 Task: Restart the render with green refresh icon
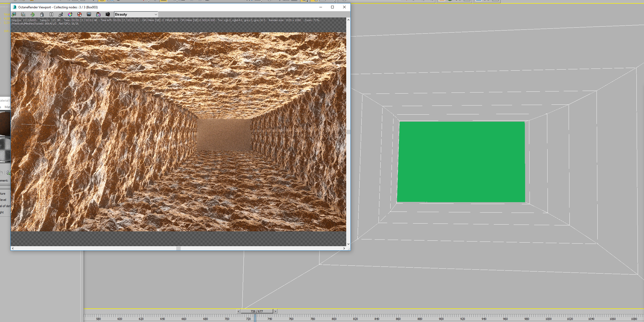tap(33, 14)
